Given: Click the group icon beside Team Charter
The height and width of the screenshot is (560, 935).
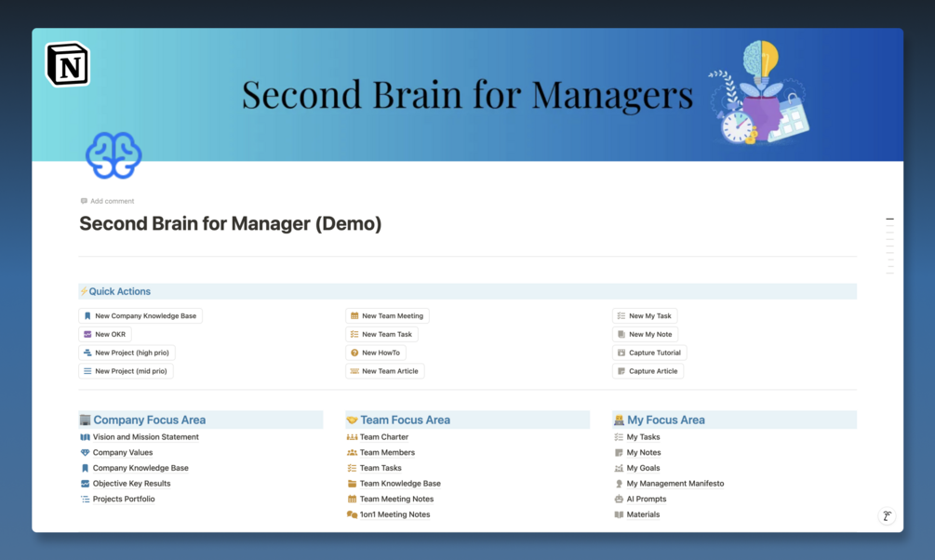Looking at the screenshot, I should click(x=352, y=437).
